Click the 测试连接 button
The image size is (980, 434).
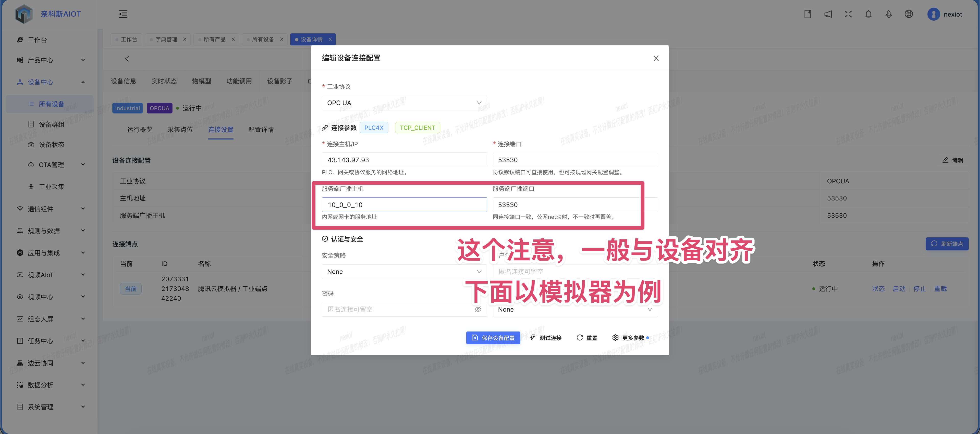pos(546,338)
